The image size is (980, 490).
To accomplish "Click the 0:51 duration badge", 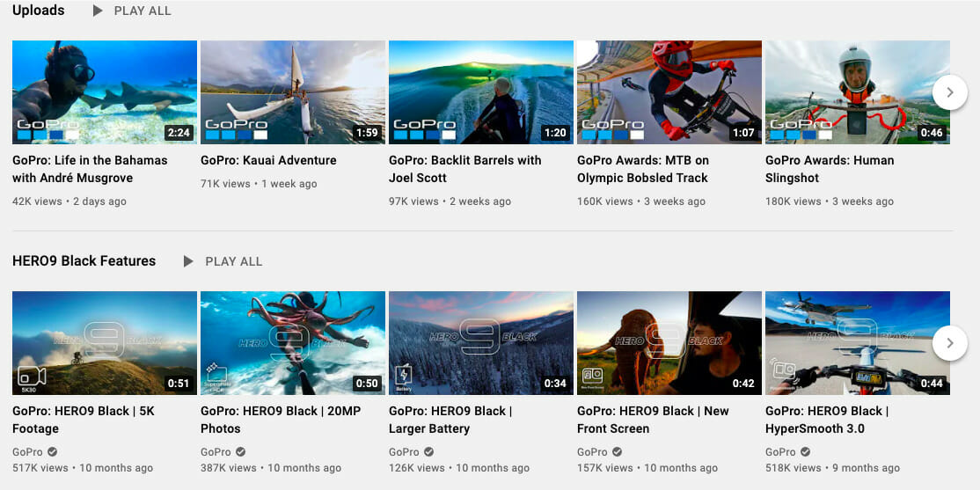I will point(179,384).
